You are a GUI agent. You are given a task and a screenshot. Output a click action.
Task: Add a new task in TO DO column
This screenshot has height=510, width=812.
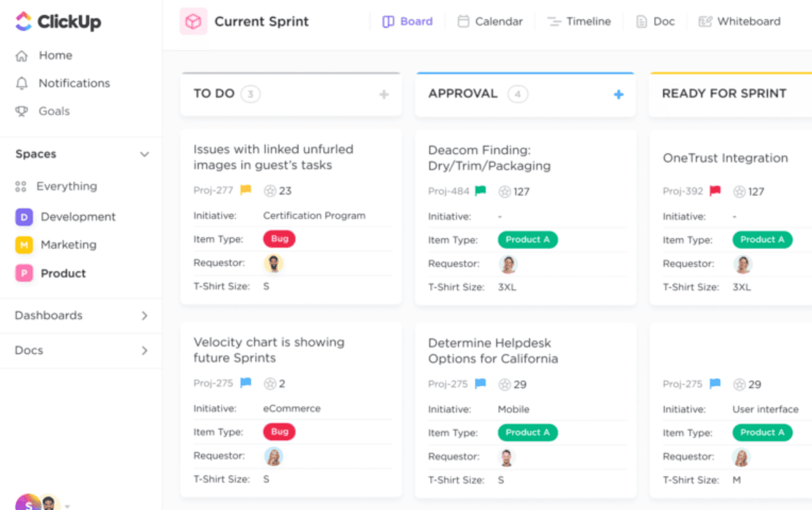point(384,94)
